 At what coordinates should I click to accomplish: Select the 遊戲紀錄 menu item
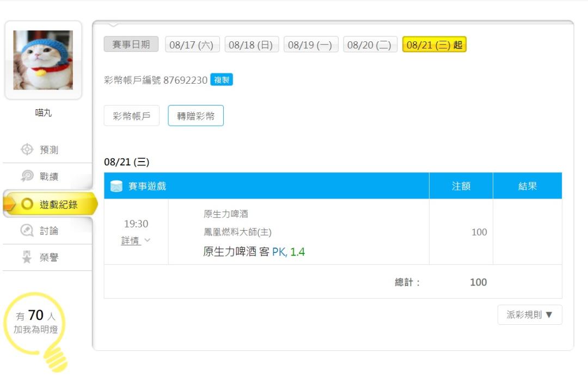click(50, 204)
